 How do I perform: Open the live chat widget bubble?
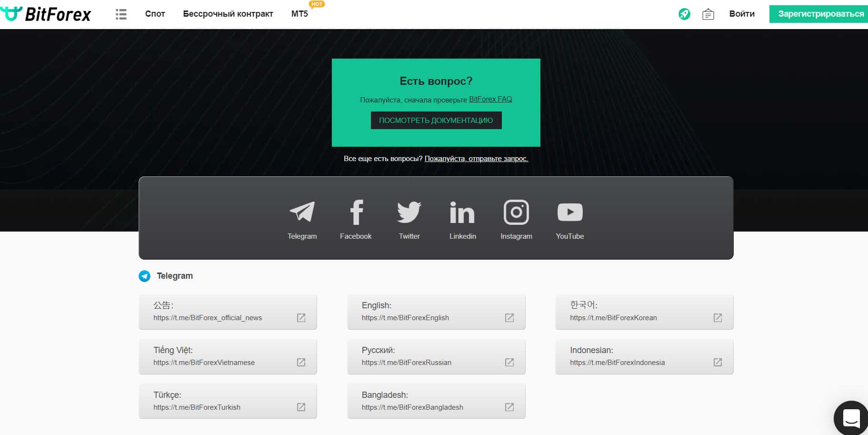click(x=851, y=418)
